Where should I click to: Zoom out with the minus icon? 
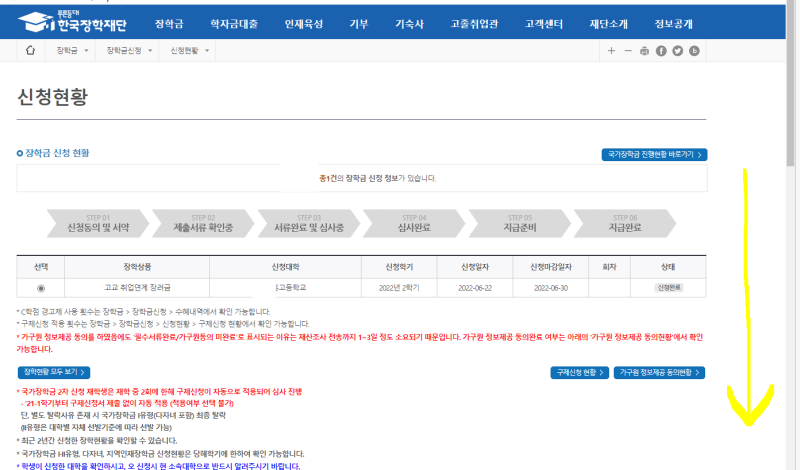[628, 51]
